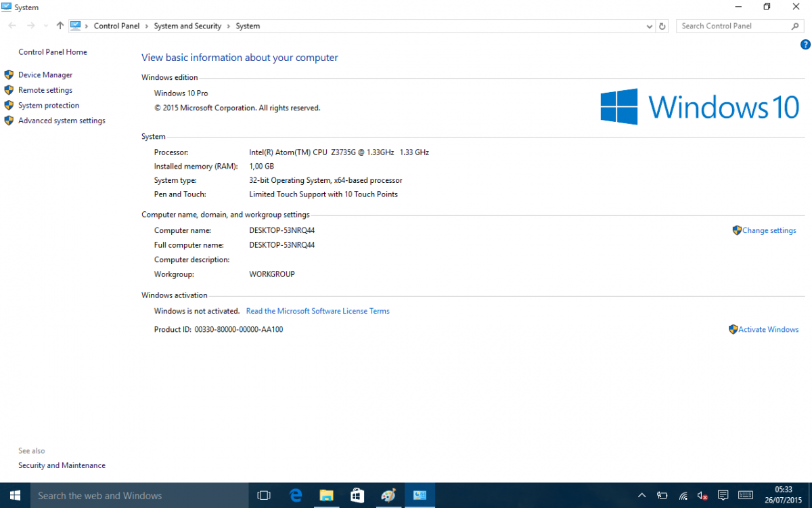Expand the chevron after Control Panel breadcrumb
The image size is (812, 508).
tap(146, 26)
